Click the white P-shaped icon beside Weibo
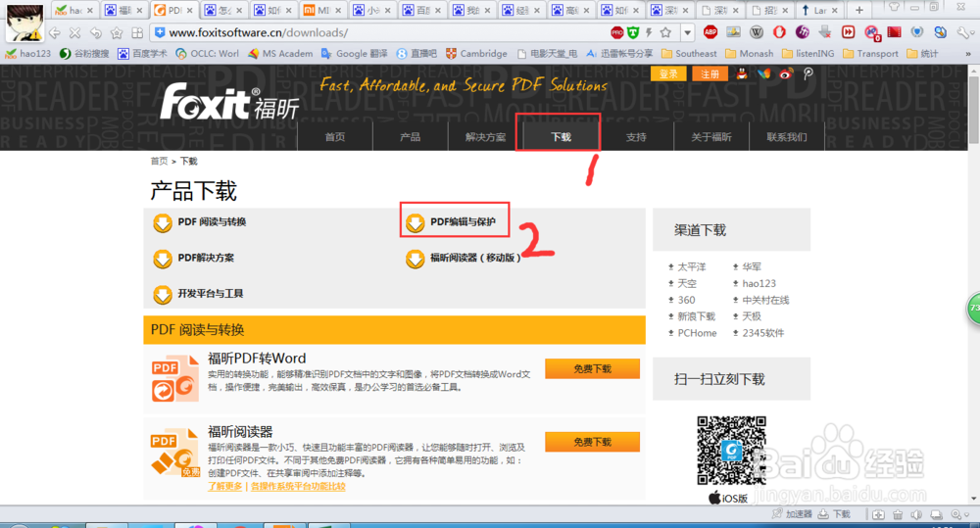980x528 pixels. (808, 73)
